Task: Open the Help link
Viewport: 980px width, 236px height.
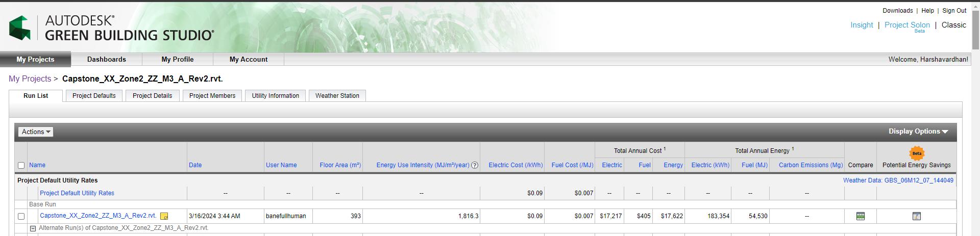Action: [928, 11]
